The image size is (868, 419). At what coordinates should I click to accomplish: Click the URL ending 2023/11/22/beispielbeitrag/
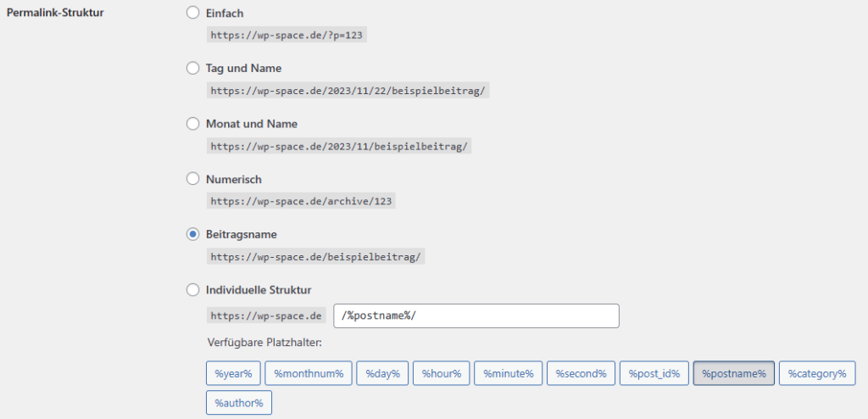(x=348, y=91)
